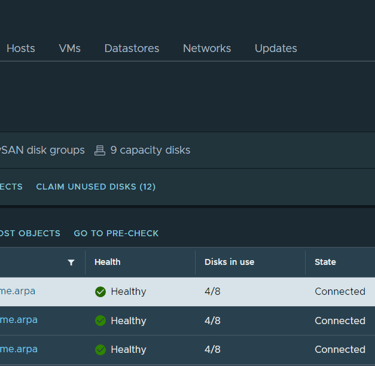Image resolution: width=375 pixels, height=366 pixels.
Task: Click CLAIM UNUSED DISKS (12)
Action: click(x=96, y=187)
